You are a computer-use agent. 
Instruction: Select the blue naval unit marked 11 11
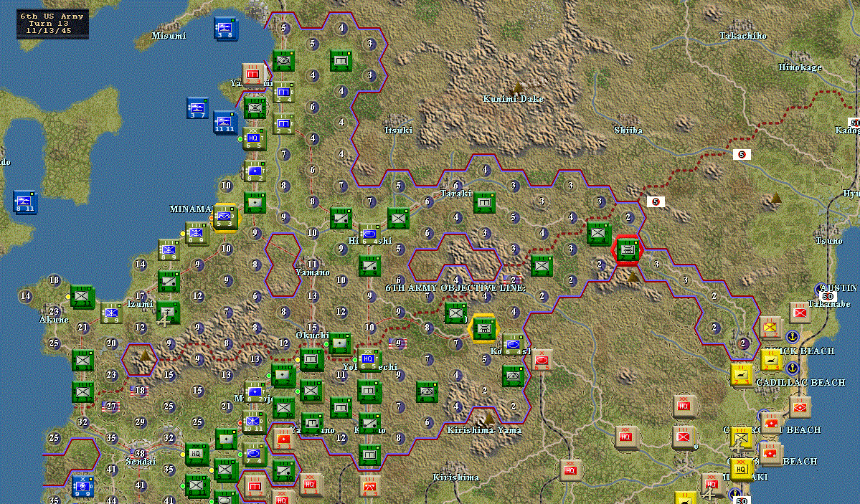225,122
